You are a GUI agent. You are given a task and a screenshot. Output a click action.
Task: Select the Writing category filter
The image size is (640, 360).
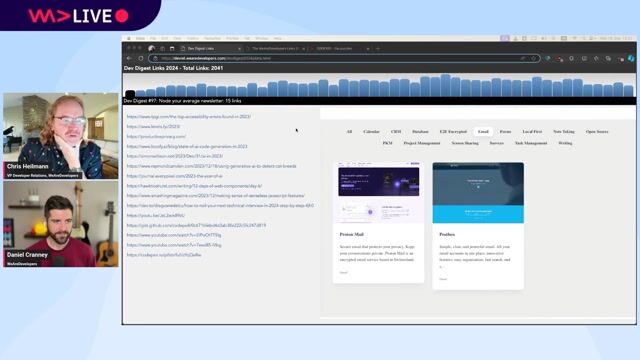click(565, 143)
